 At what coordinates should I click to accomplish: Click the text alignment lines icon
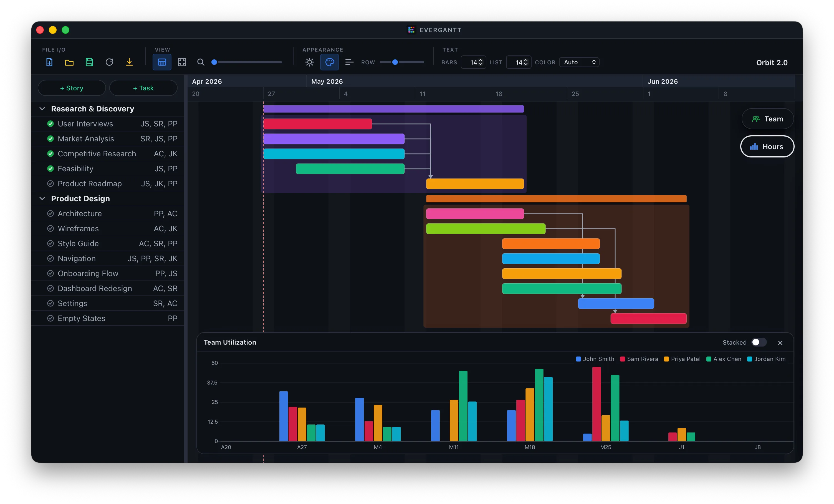349,62
